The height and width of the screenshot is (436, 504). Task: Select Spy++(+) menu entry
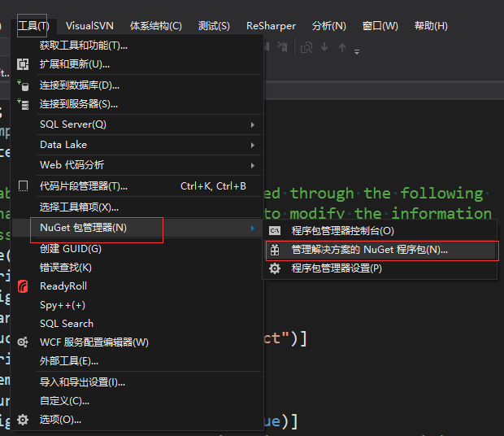[137, 305]
